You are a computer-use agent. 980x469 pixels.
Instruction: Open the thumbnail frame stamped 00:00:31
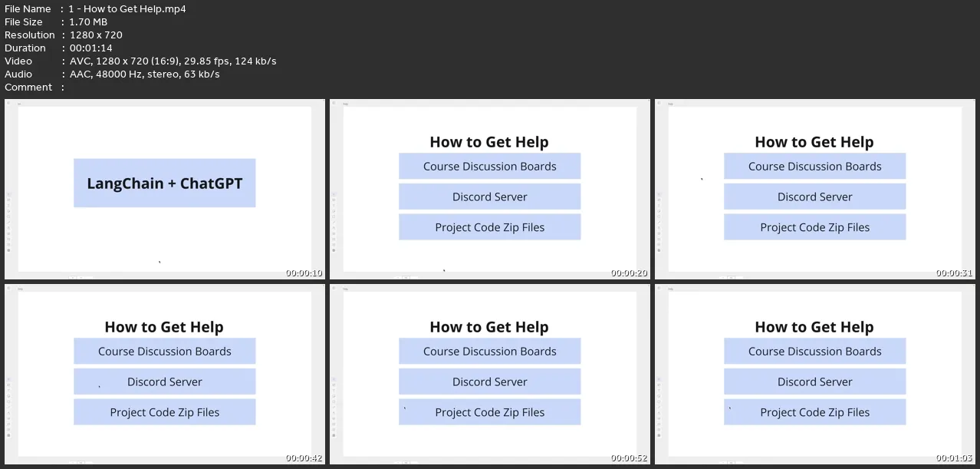tap(814, 189)
